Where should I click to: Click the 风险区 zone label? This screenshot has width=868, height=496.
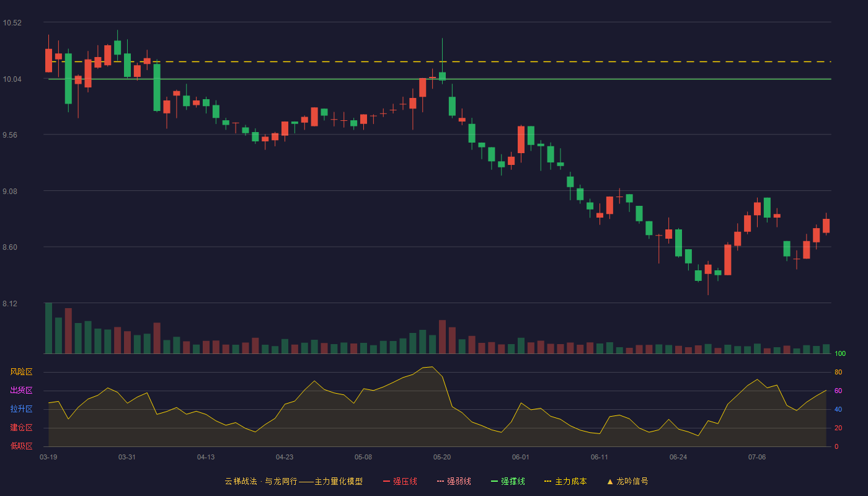click(x=21, y=372)
